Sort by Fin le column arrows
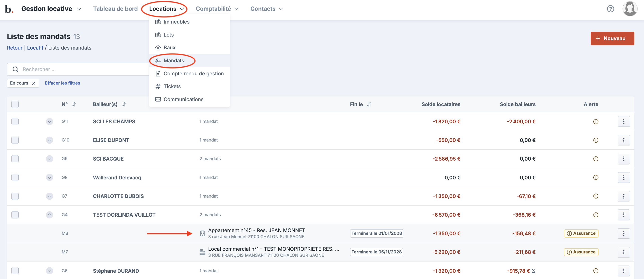 [369, 104]
